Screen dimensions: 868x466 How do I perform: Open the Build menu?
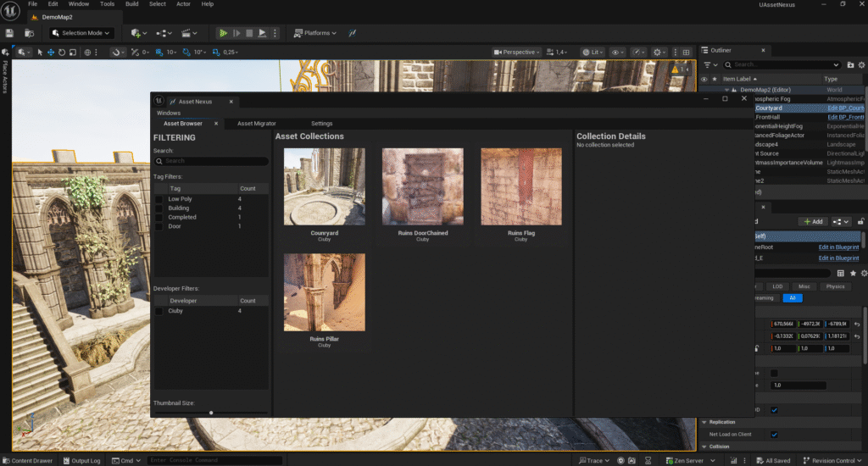coord(131,4)
